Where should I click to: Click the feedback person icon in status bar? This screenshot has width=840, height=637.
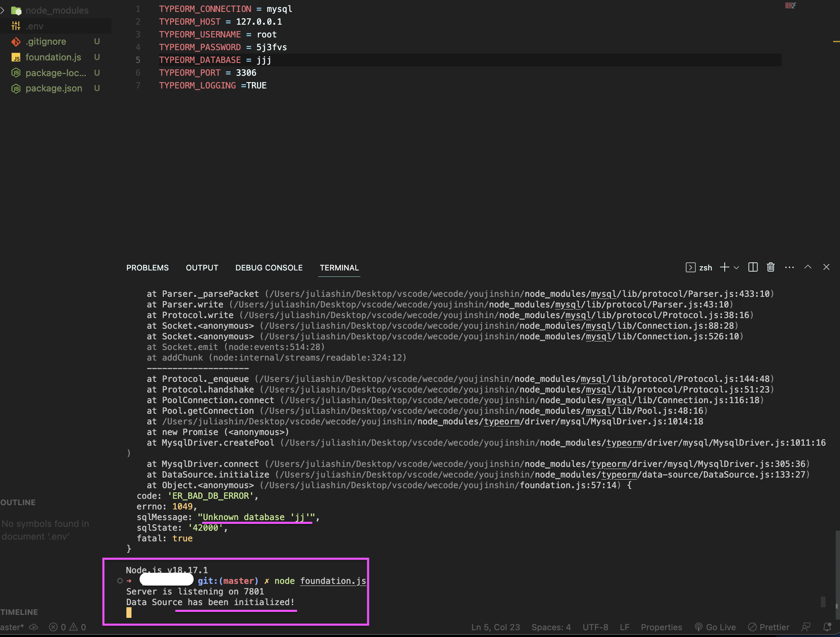[806, 627]
